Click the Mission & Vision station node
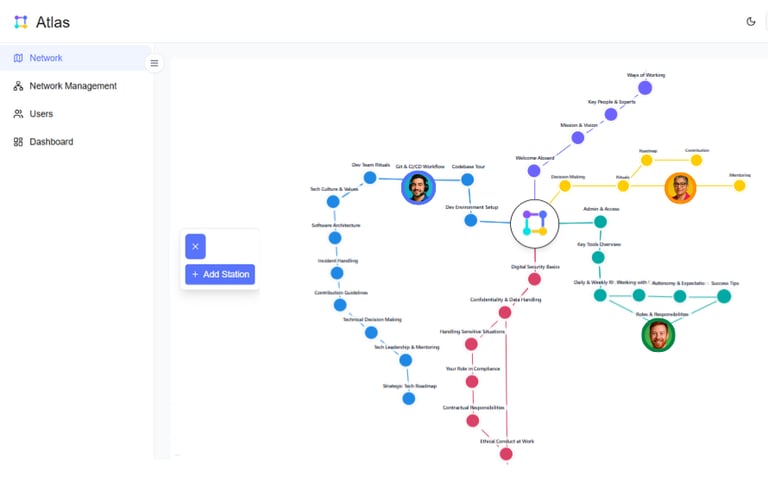This screenshot has height=490, width=768. click(578, 138)
